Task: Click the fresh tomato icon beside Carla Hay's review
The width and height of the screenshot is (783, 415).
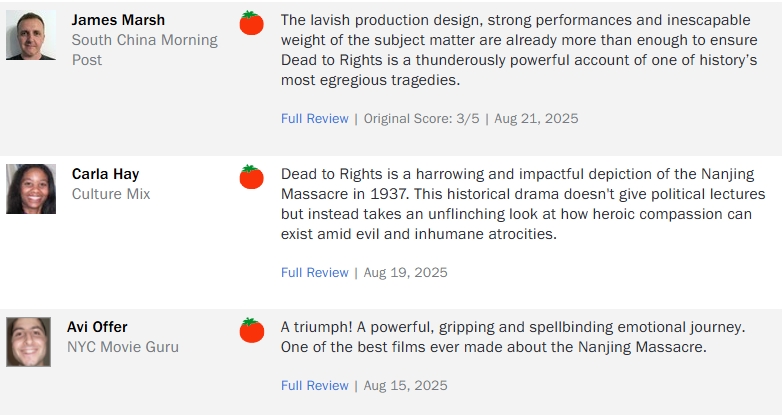Action: click(252, 177)
